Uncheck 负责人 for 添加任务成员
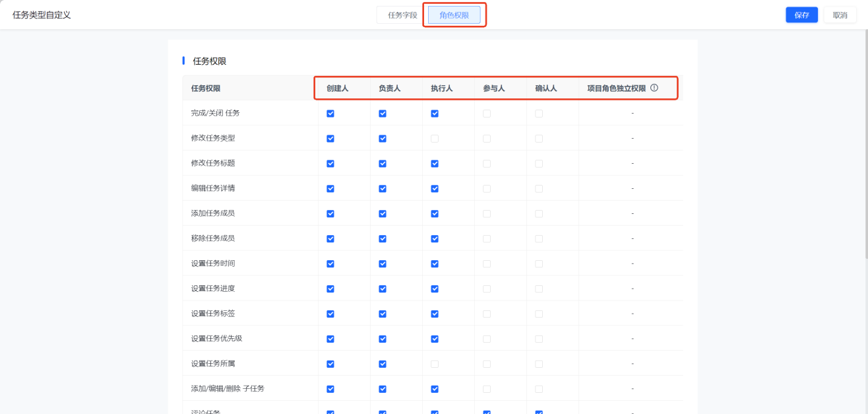Viewport: 868px width, 414px height. [x=383, y=214]
